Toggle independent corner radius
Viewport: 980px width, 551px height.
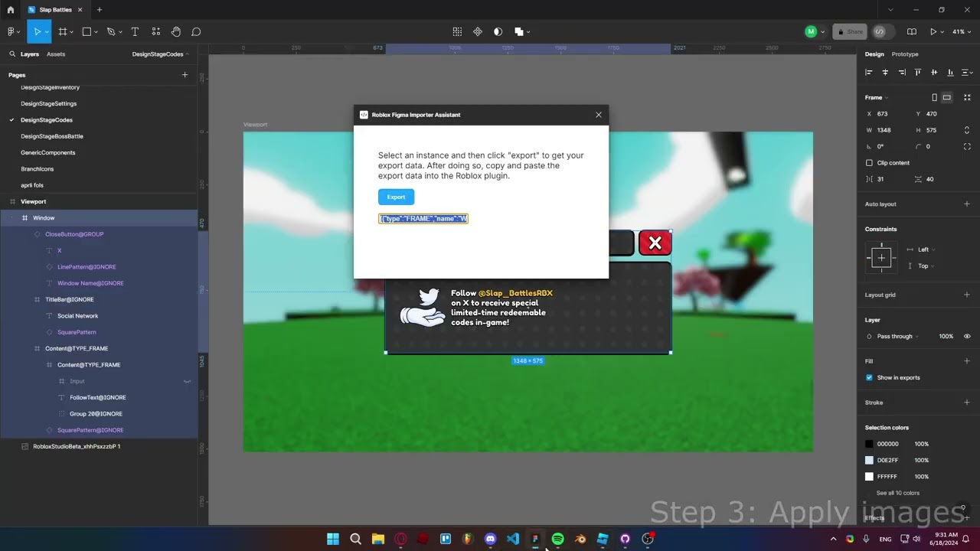(x=967, y=146)
